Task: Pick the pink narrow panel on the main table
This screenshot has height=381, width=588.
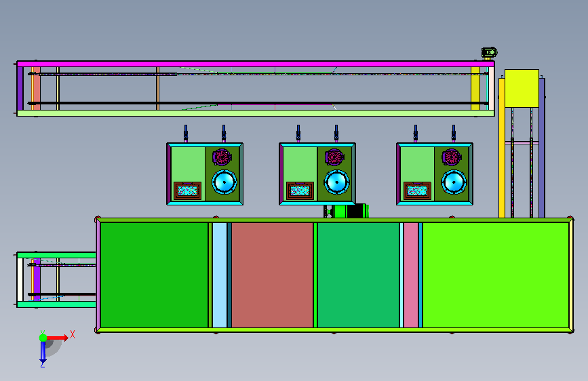Action: coord(411,275)
